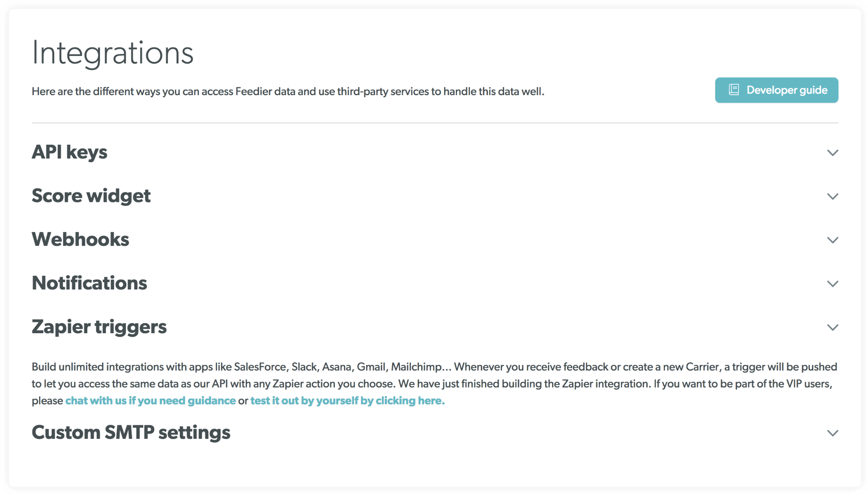Click the Zapier triggers section heading
The width and height of the screenshot is (868, 494).
[99, 327]
